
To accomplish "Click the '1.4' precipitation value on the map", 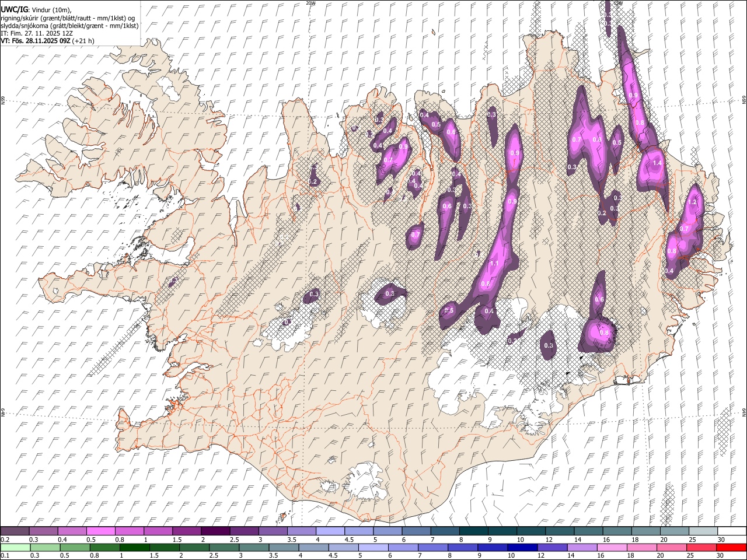I will (657, 163).
